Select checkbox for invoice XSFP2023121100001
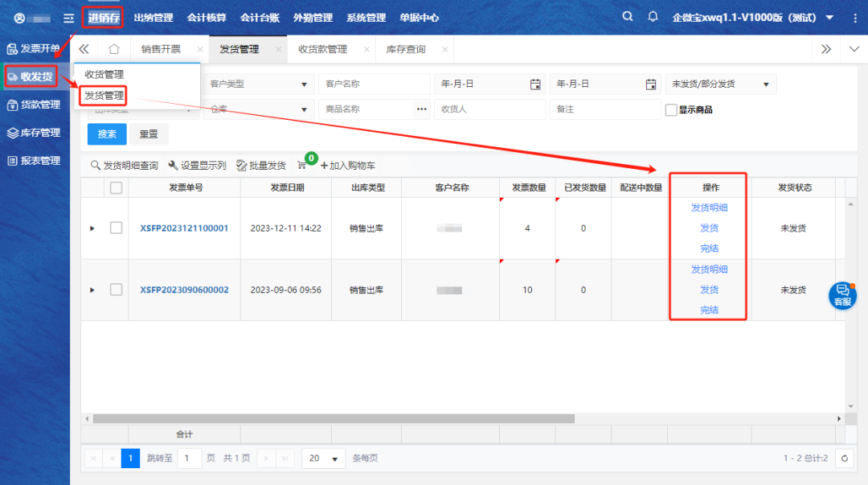 (116, 228)
